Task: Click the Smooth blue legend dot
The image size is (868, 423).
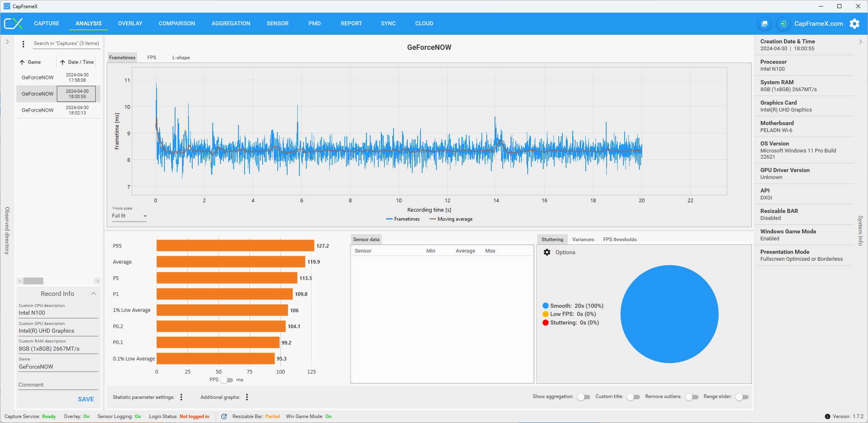Action: tap(545, 306)
